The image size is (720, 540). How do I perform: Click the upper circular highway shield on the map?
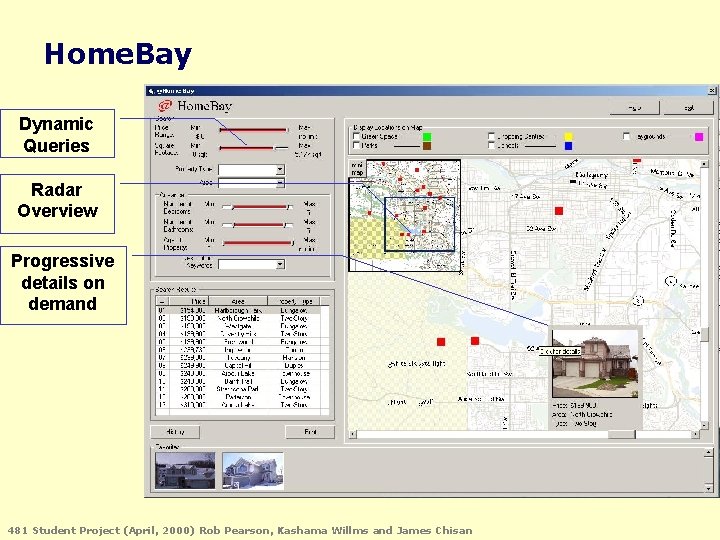coord(671,281)
